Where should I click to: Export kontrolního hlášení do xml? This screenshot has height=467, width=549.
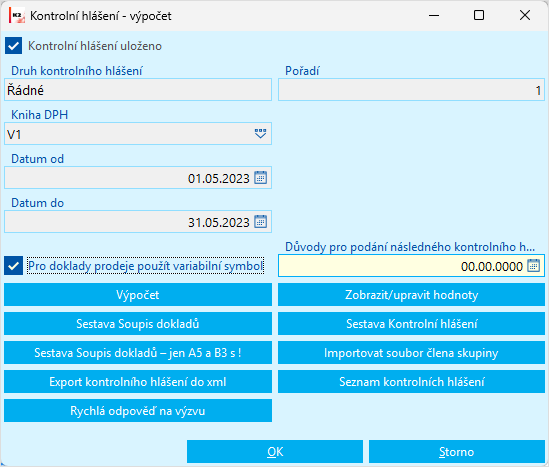click(138, 382)
